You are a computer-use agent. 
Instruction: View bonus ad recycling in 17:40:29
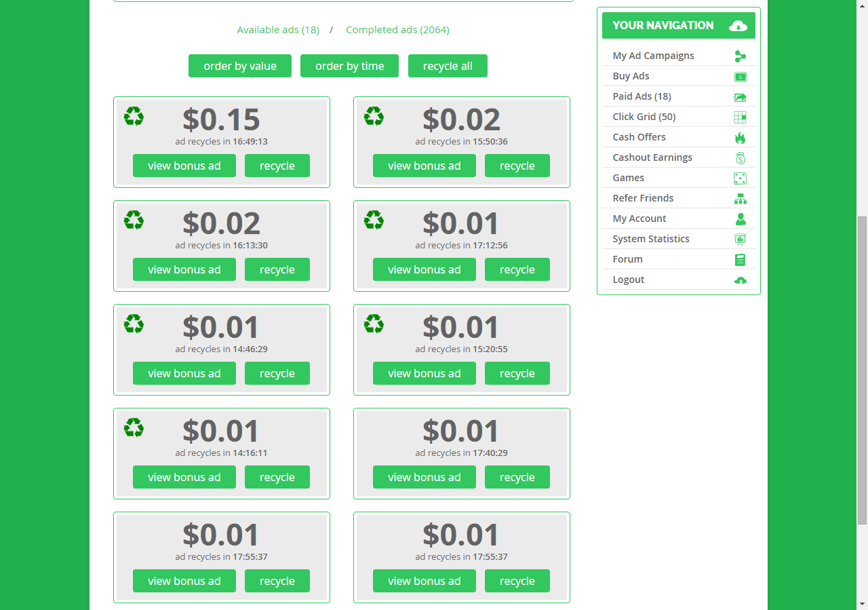(425, 477)
